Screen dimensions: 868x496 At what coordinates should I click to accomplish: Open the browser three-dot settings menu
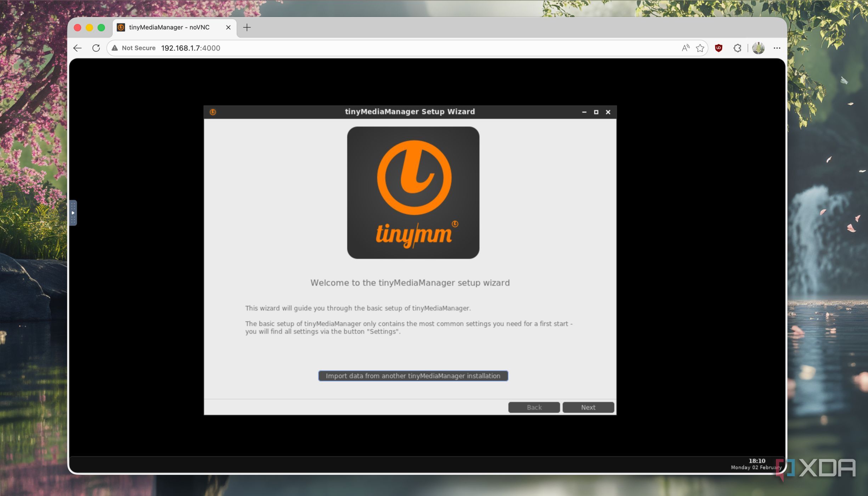coord(777,48)
